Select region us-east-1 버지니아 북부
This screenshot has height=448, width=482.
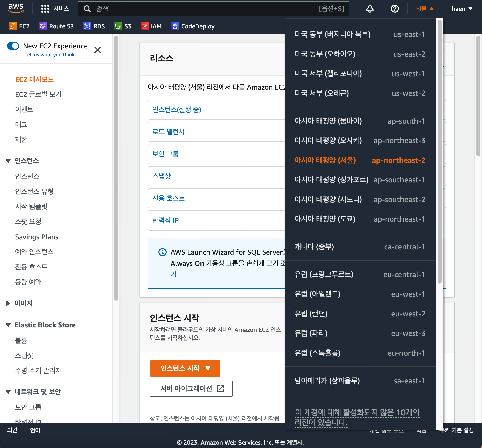point(360,34)
